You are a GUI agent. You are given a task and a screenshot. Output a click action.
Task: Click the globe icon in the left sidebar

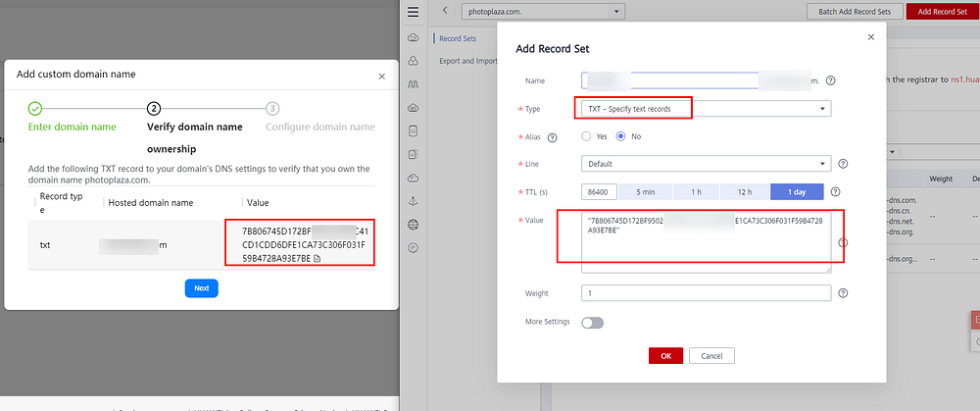(x=413, y=225)
